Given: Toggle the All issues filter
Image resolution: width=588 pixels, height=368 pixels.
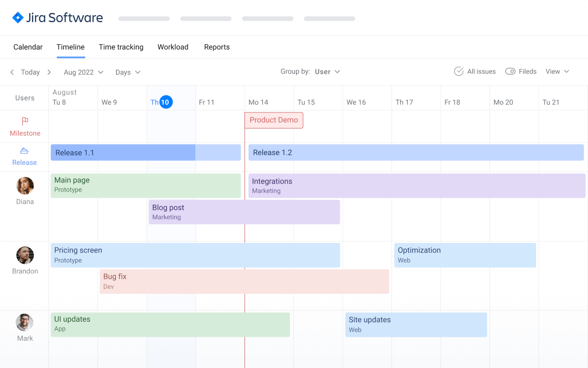Looking at the screenshot, I should (475, 71).
